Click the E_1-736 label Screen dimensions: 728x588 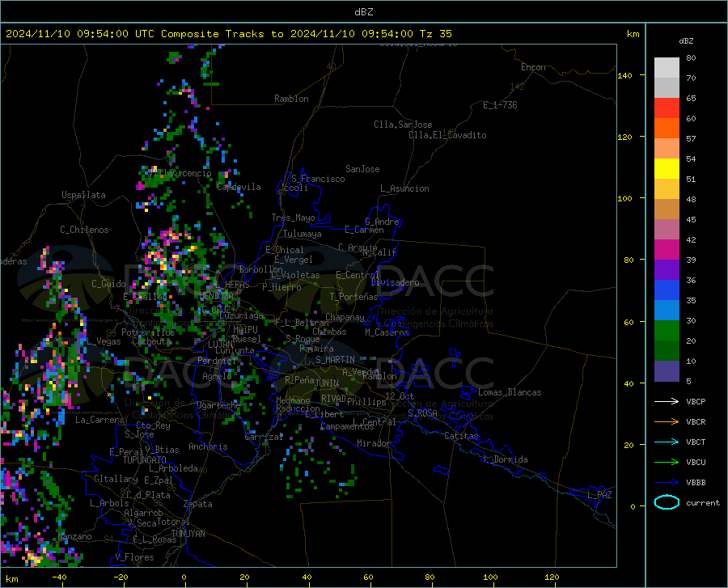[500, 105]
